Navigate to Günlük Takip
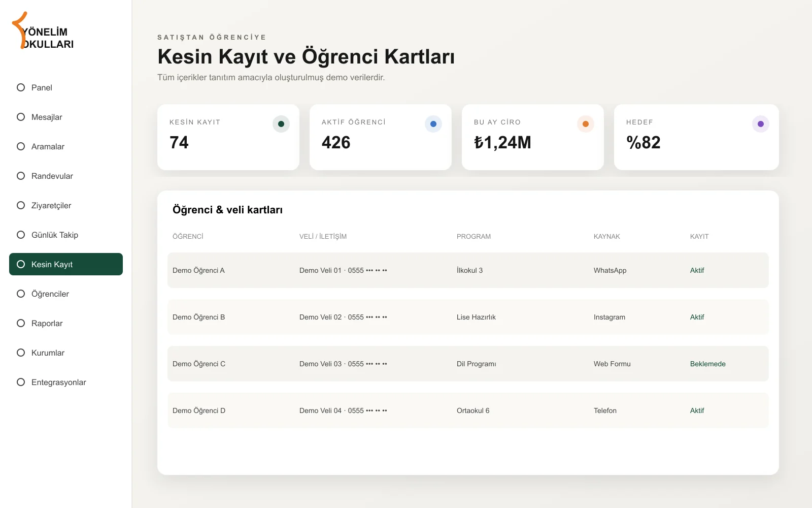Image resolution: width=812 pixels, height=508 pixels. coord(66,235)
